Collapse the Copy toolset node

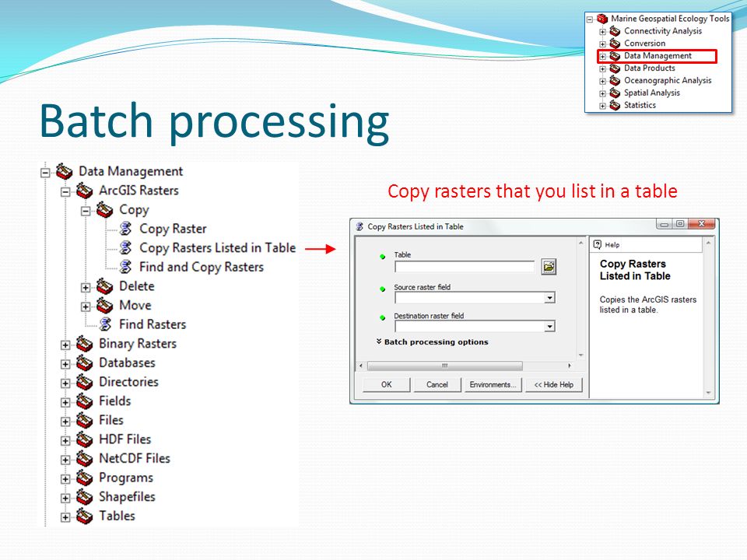click(86, 211)
